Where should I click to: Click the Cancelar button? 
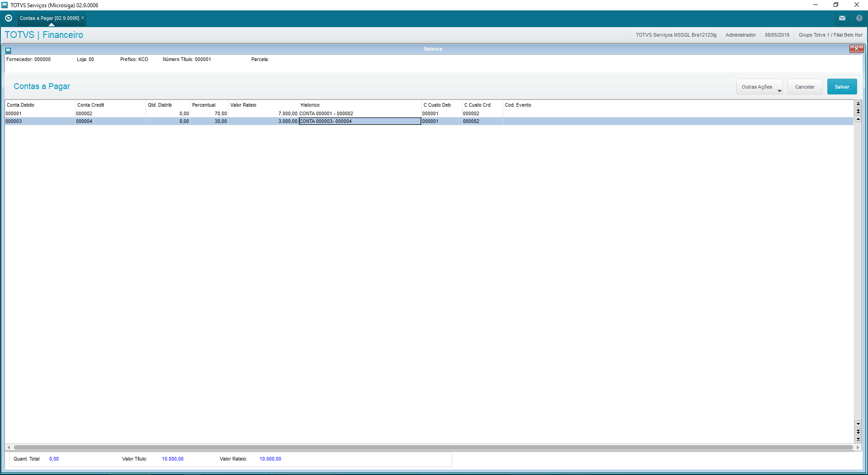click(805, 87)
